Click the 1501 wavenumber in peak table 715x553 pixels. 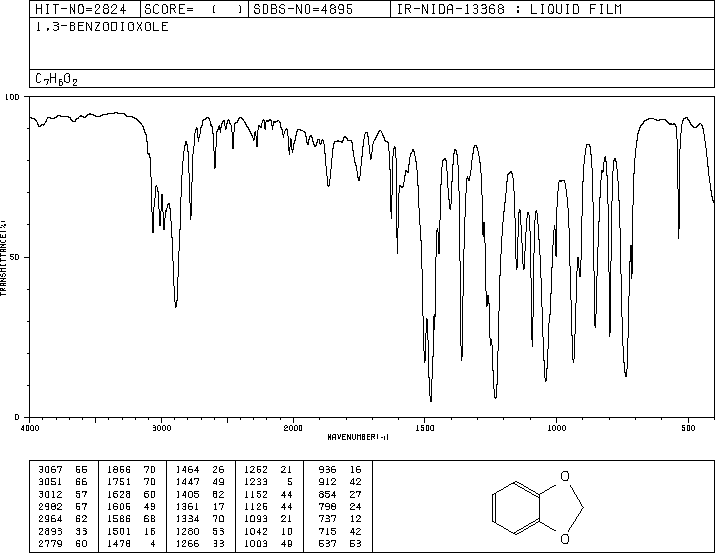pyautogui.click(x=119, y=532)
